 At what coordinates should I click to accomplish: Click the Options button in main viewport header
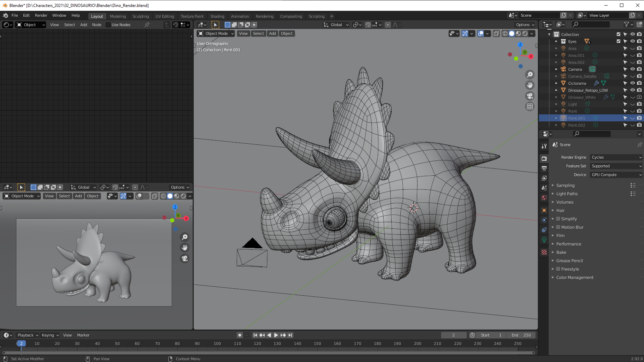pos(525,25)
